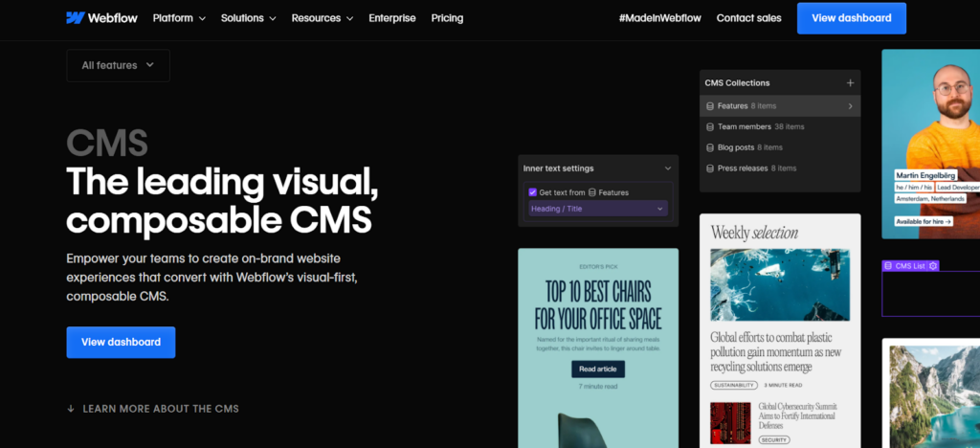Add a CMS collection with plus icon
980x448 pixels.
click(850, 82)
